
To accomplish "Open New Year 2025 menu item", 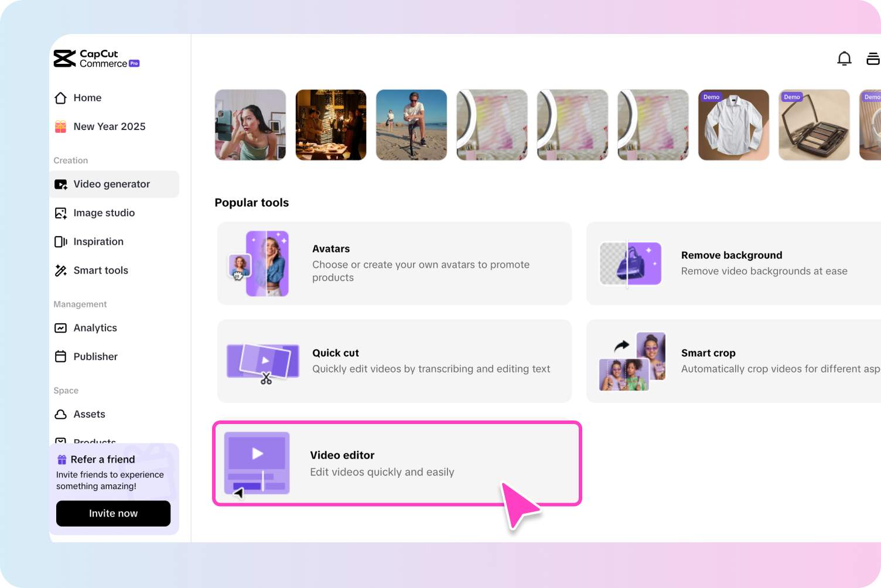I will pyautogui.click(x=110, y=127).
